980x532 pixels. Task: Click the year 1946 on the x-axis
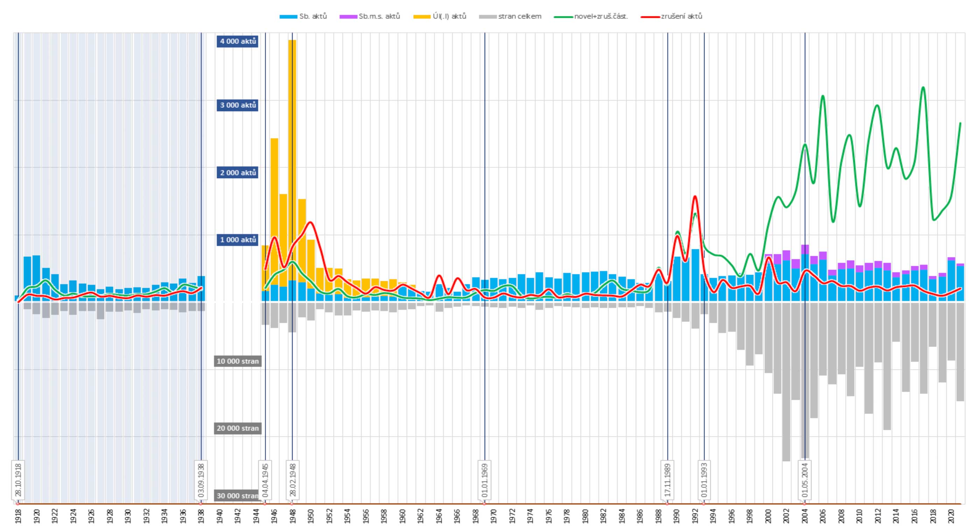[x=274, y=516]
